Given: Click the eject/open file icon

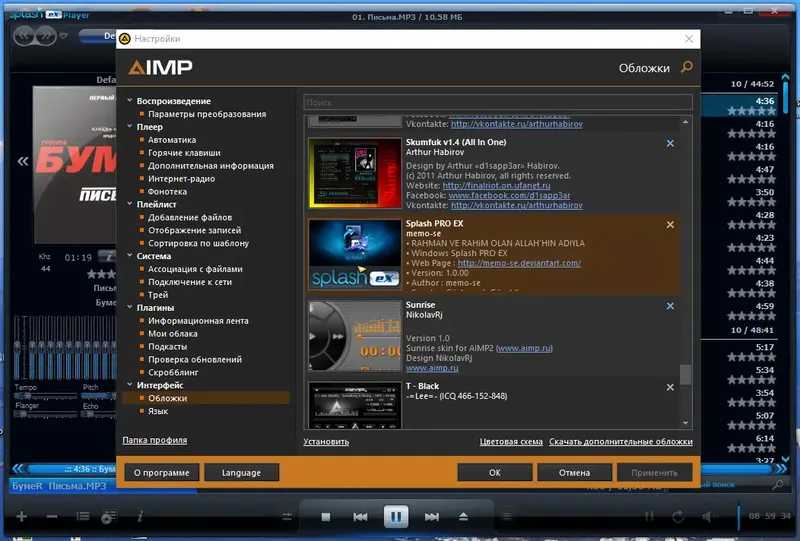Looking at the screenshot, I should 463,517.
